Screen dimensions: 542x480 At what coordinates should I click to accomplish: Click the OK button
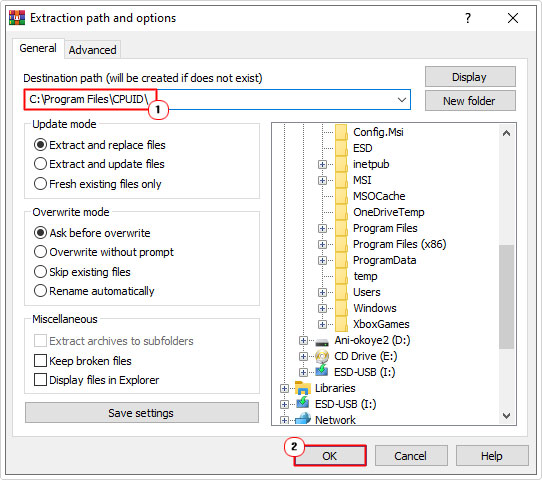click(330, 456)
